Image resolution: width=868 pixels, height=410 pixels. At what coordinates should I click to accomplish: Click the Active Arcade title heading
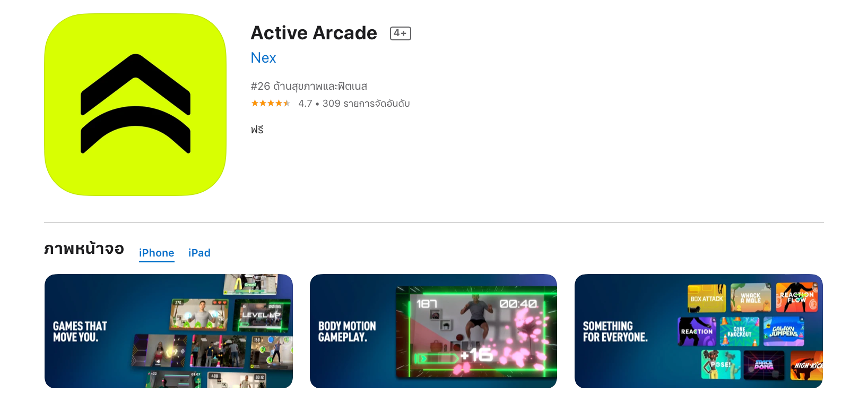click(x=314, y=33)
